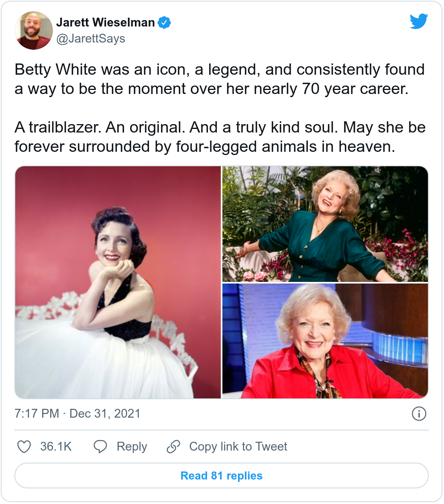
Task: Open Jarett Wieselman's profile picture
Action: [34, 31]
